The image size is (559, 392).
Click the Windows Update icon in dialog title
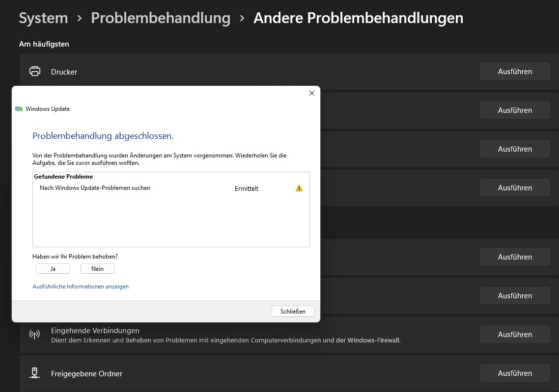pos(19,109)
